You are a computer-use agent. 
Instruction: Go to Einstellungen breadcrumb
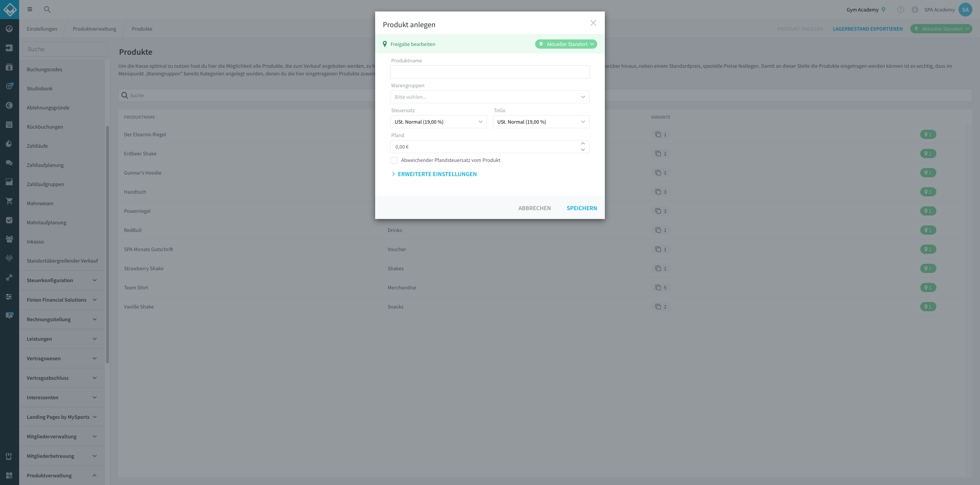42,29
